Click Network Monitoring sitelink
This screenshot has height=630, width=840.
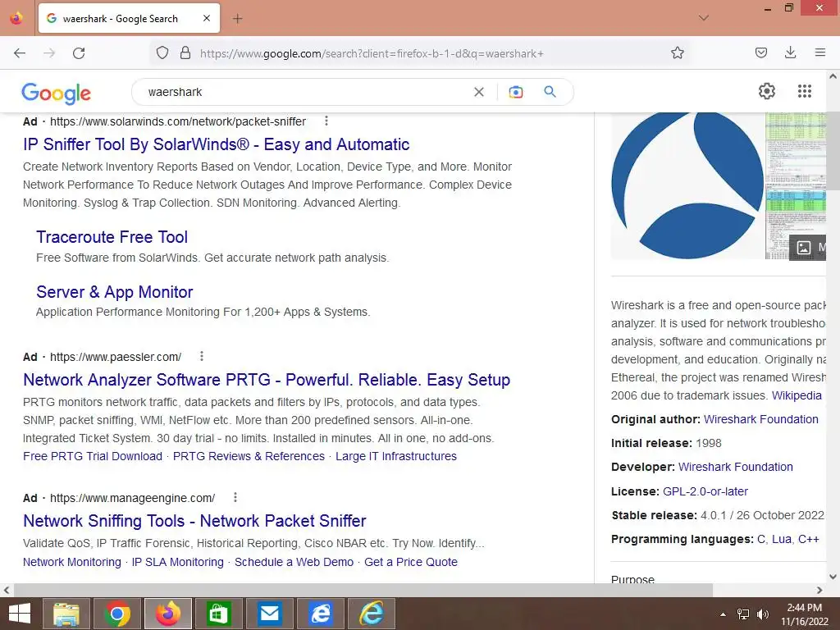click(x=72, y=562)
